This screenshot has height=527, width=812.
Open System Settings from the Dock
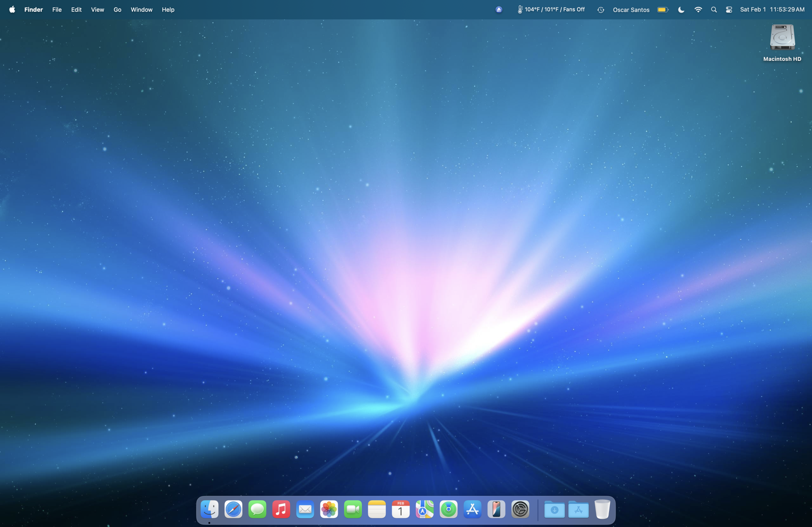point(520,509)
